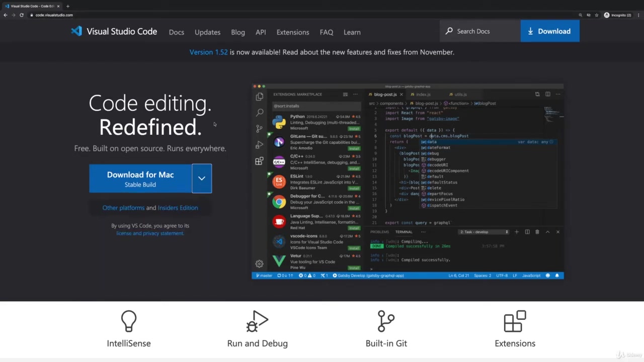Screen dimensions: 644x362
Task: Go to the Updates page
Action: [x=207, y=32]
